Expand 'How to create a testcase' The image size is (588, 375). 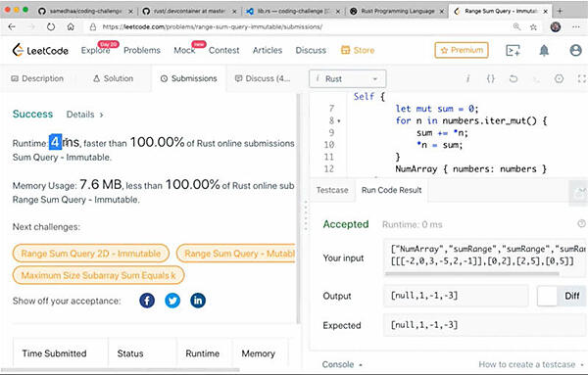point(530,364)
